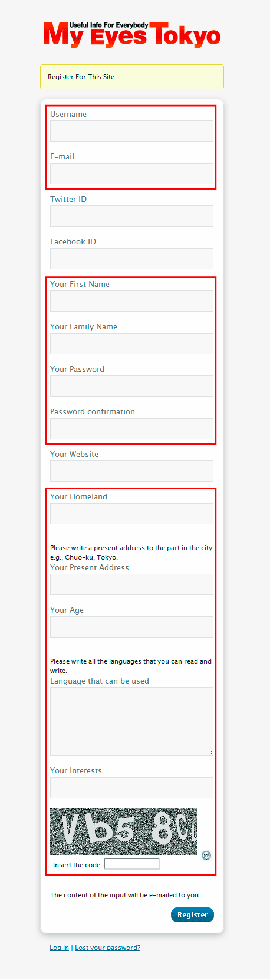Open the Log in link
Viewport: 270px width, 980px height.
[x=59, y=948]
